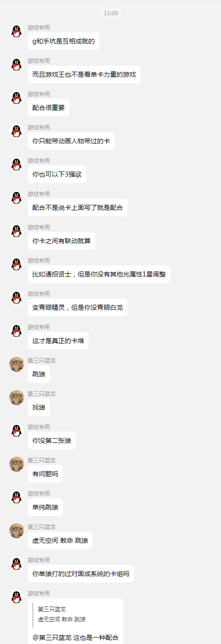The image size is (221, 644).
Task: Click penguin avatar beside 'g和手坑是互相成就的' message
Action: coord(17,31)
